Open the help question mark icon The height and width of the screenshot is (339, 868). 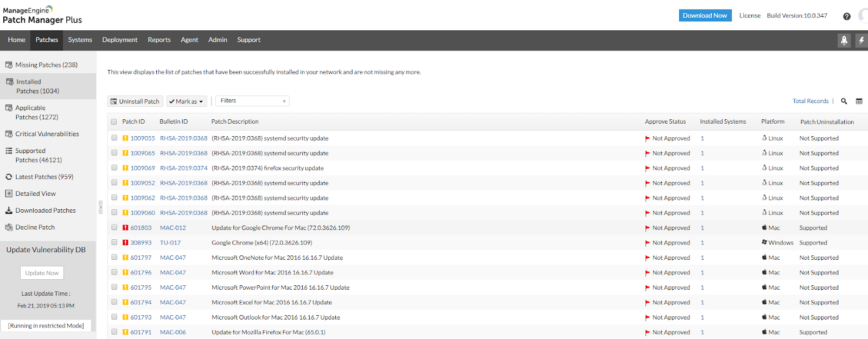click(x=846, y=16)
